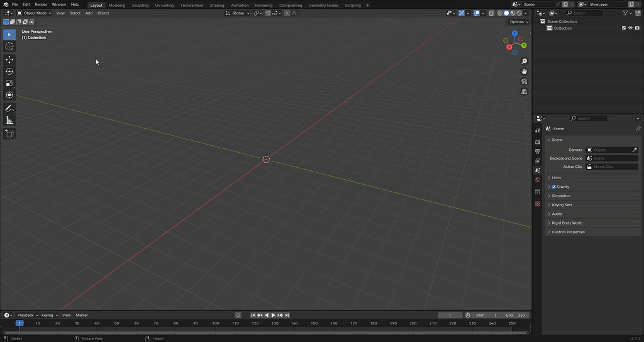Select the Scale tool
Viewport: 644px width, 342px height.
point(9,84)
